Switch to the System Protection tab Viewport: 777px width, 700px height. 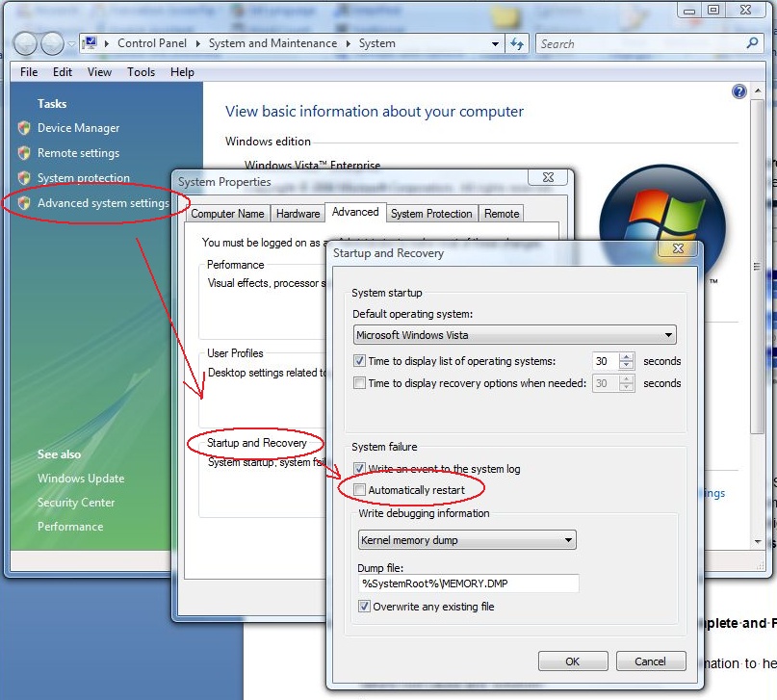[431, 214]
